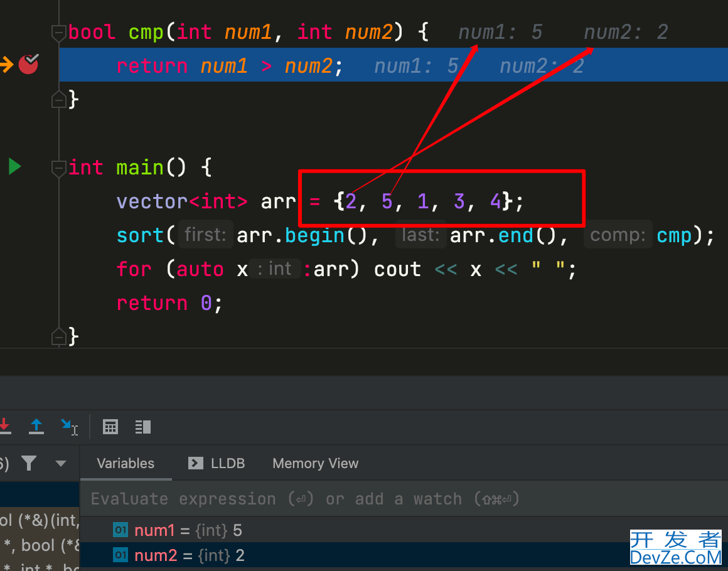Click the sort function call
The width and height of the screenshot is (728, 571).
[140, 235]
